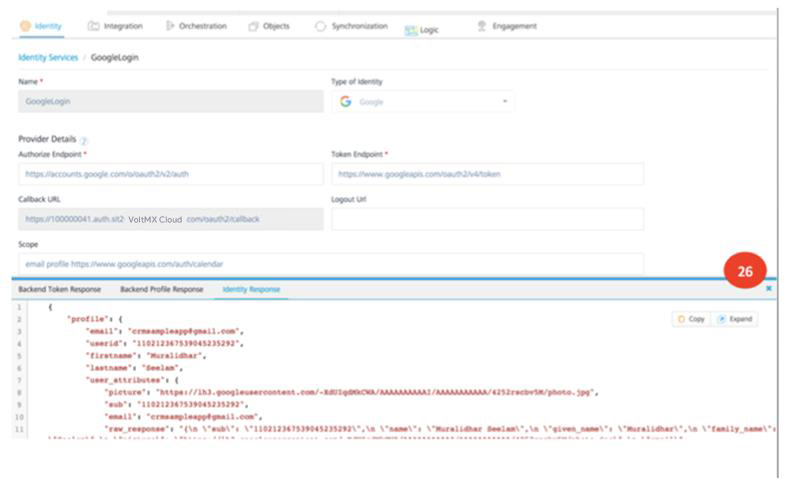Focus the empty Logout Url field
Image resolution: width=800 pixels, height=490 pixels.
point(487,219)
